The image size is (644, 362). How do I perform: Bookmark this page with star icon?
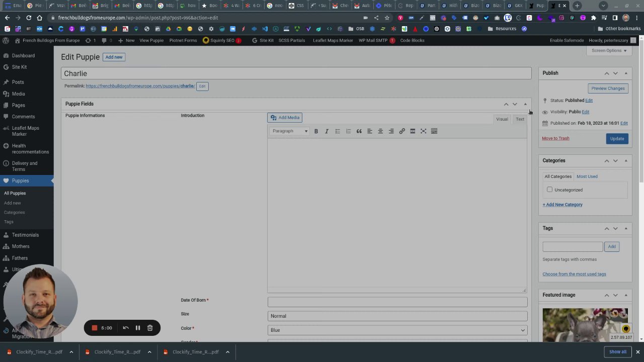pyautogui.click(x=387, y=18)
